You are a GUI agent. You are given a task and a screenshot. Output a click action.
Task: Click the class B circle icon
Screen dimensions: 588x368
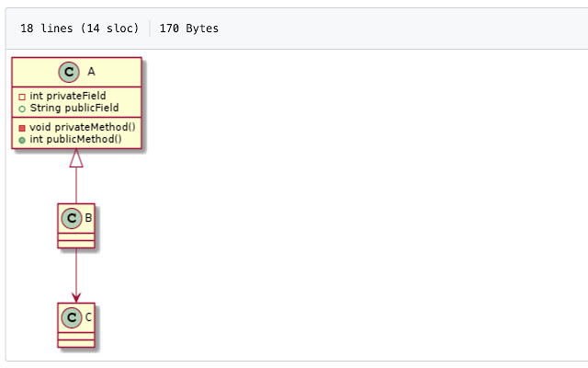[x=72, y=218]
